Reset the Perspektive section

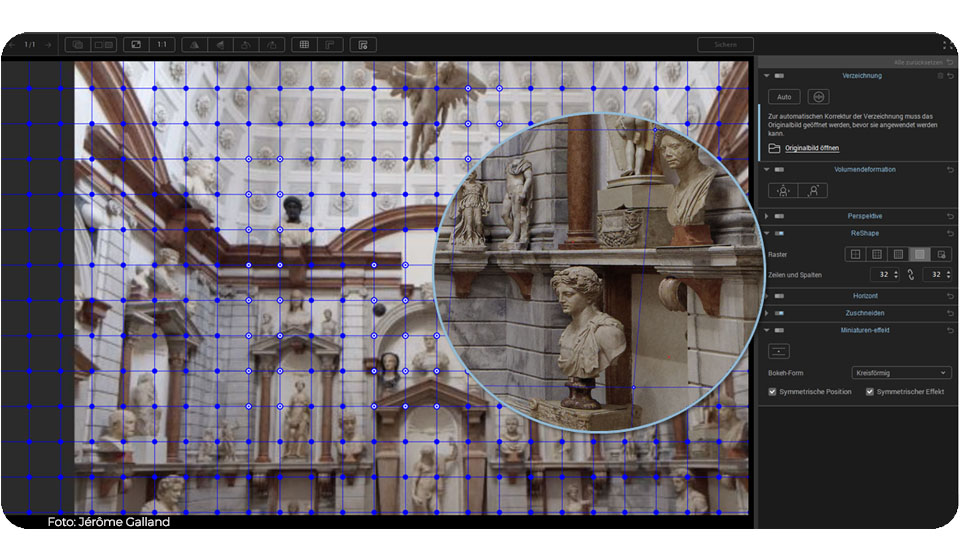pos(950,216)
